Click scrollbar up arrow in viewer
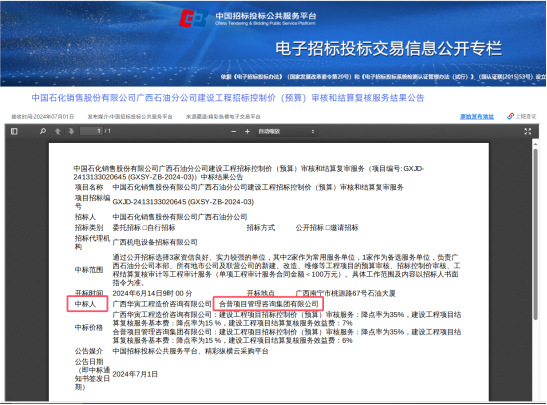547x405 pixels. pyautogui.click(x=535, y=143)
